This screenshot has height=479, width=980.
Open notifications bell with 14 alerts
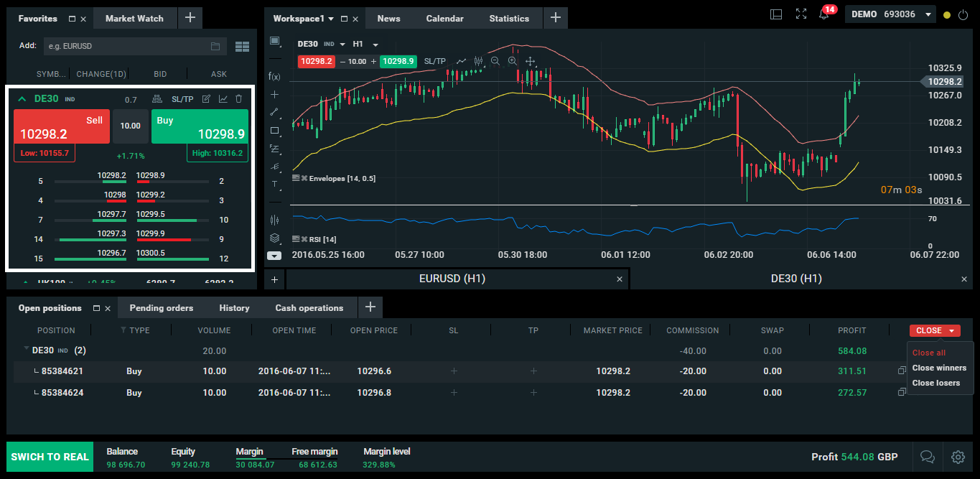824,14
